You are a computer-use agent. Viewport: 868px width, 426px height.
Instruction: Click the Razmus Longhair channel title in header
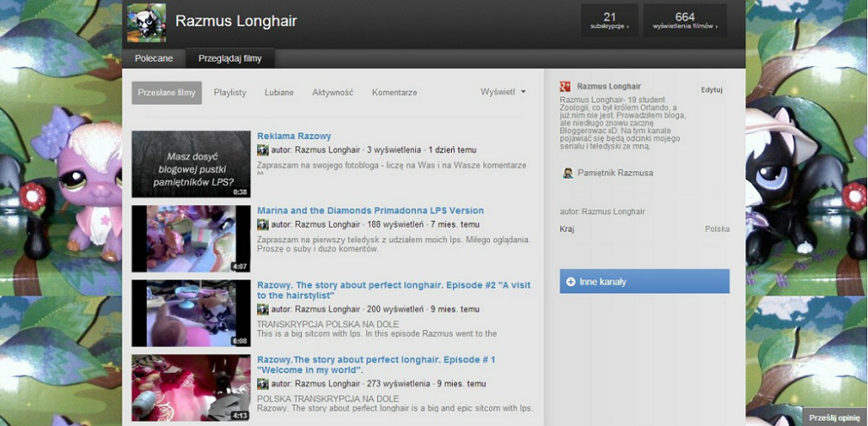tap(236, 21)
